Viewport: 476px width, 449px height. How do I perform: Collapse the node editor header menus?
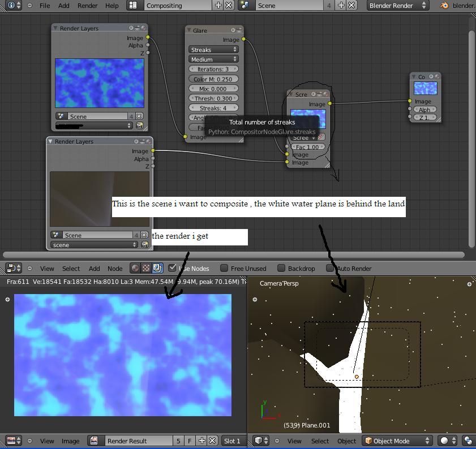29,268
